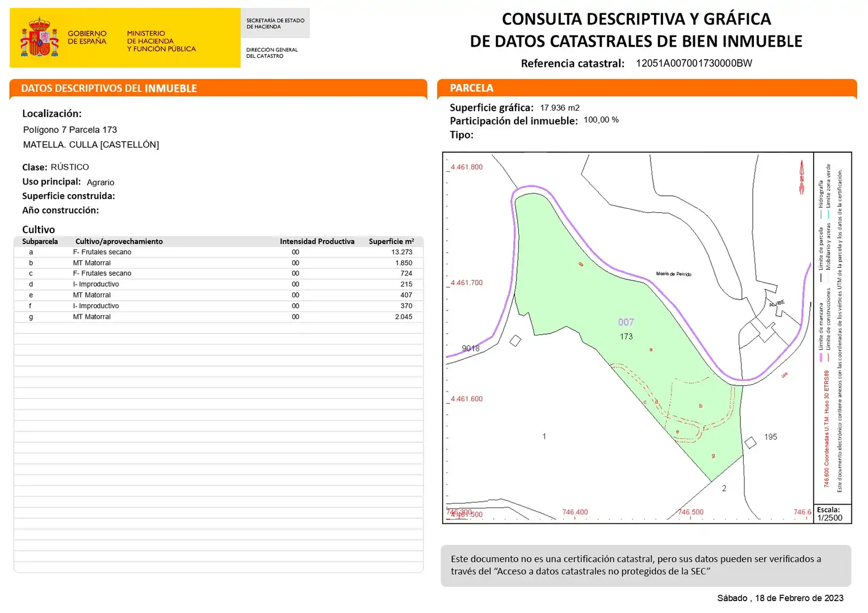The image size is (868, 613).
Task: Click the "4.461.800" coordinate on the map
Action: point(467,167)
